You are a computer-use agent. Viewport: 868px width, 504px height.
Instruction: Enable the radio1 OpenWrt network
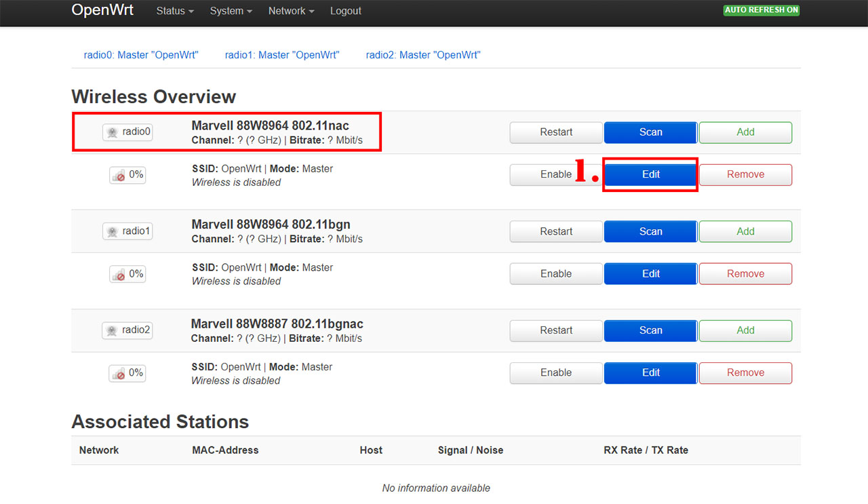pos(556,273)
